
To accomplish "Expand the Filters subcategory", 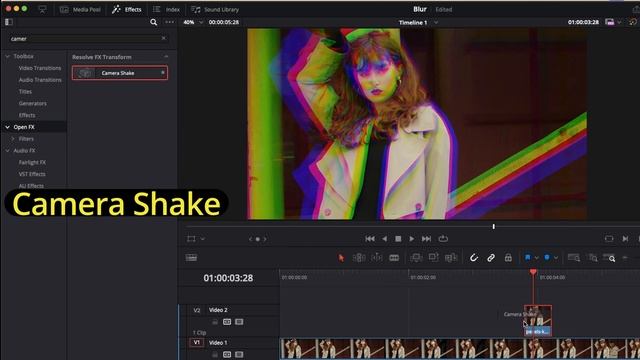I will (13, 139).
